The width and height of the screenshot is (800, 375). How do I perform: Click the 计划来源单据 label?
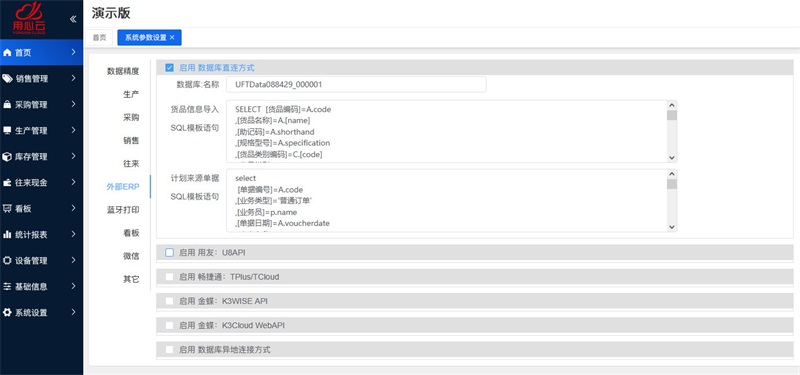194,178
